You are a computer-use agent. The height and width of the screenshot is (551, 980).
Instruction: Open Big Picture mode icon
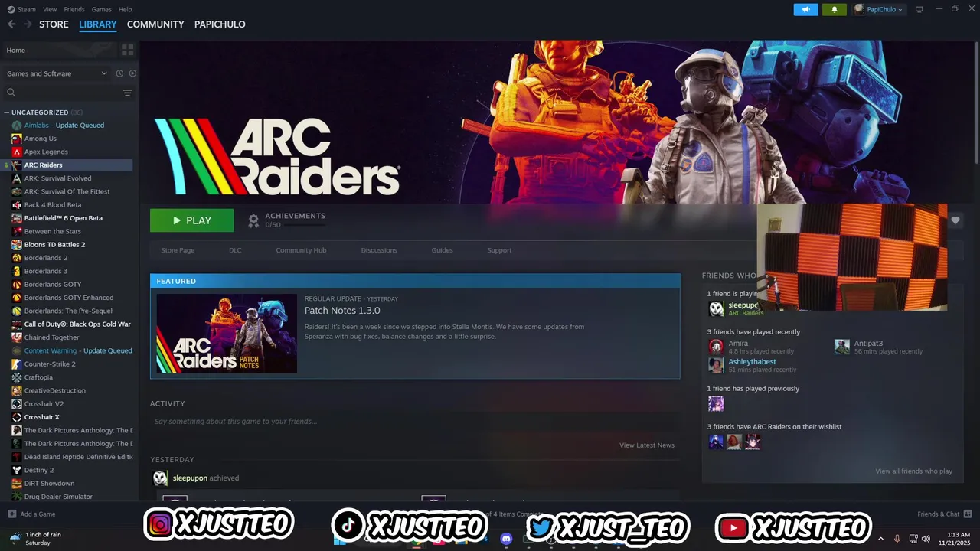point(920,9)
